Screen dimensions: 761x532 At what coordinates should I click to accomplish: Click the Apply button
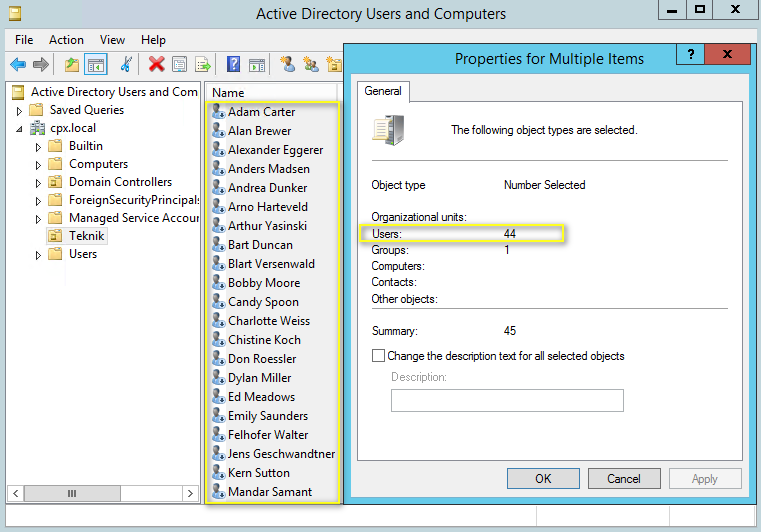coord(705,479)
